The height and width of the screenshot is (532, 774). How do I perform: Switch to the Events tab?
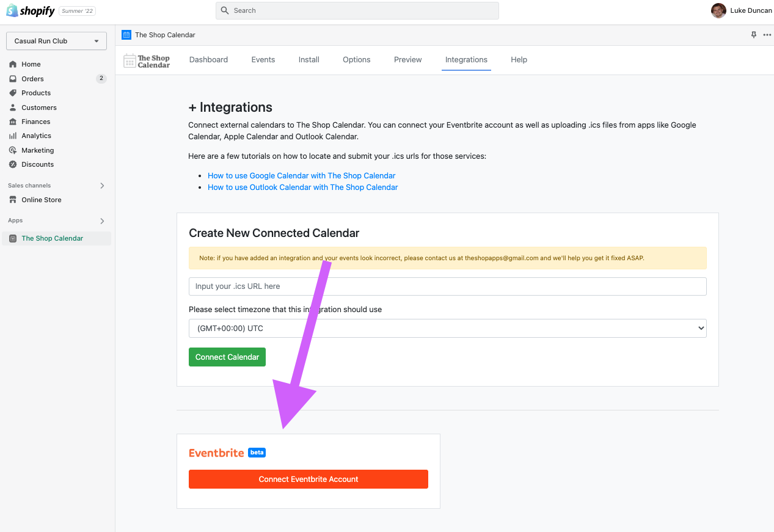(263, 60)
